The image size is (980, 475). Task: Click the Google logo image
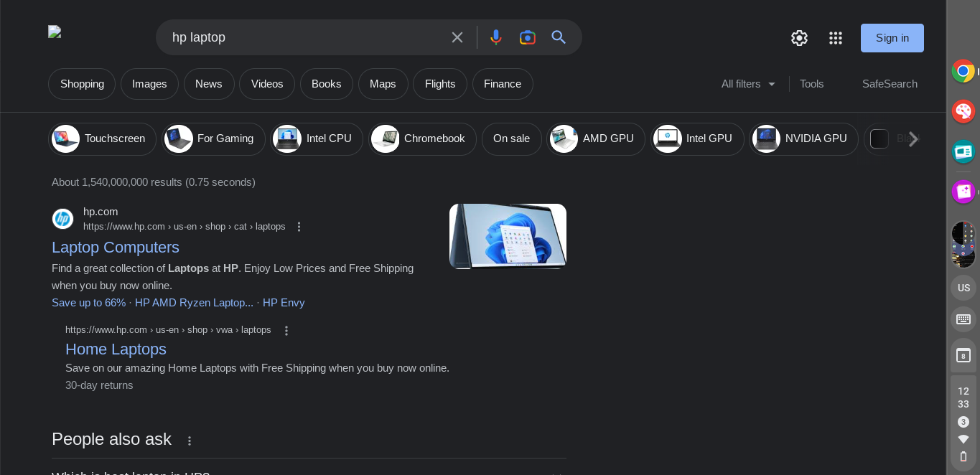(55, 32)
